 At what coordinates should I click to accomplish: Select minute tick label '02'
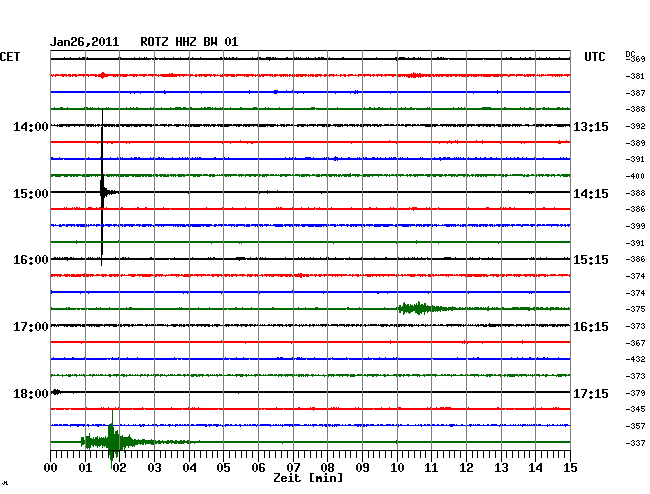pyautogui.click(x=119, y=467)
